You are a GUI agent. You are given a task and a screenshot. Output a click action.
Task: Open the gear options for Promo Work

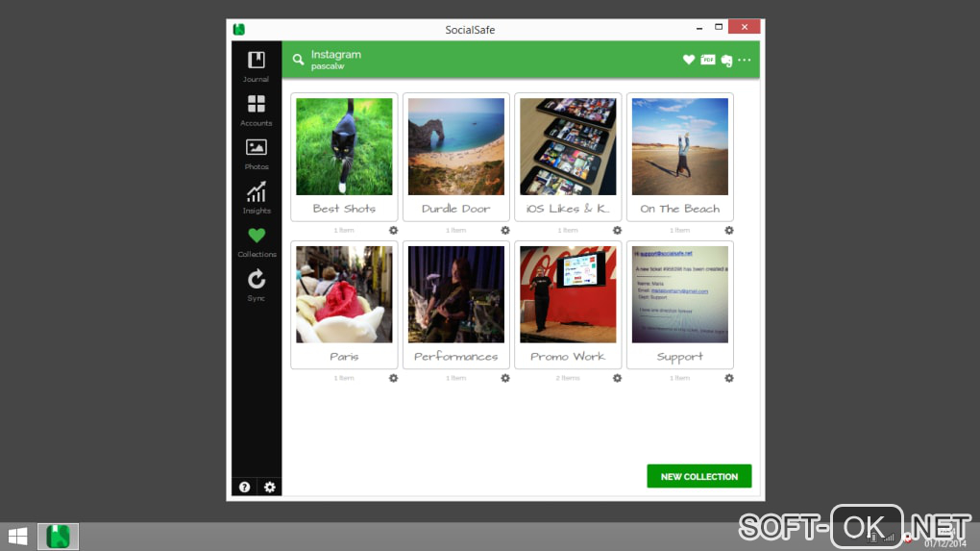[x=617, y=378]
